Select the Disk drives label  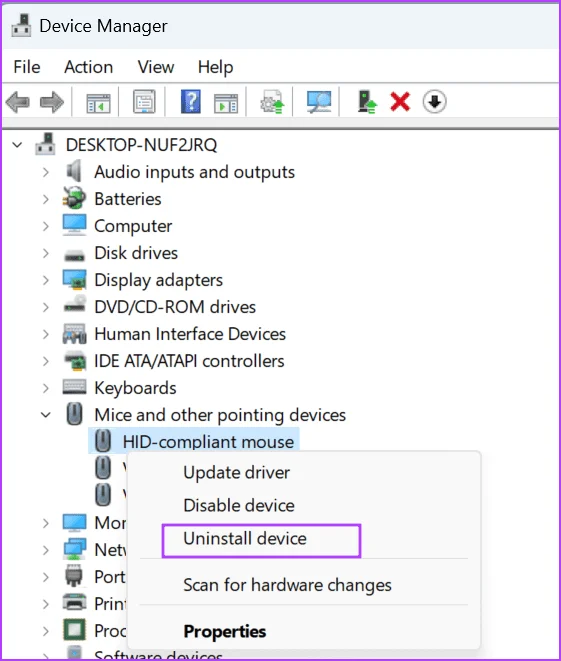[136, 253]
